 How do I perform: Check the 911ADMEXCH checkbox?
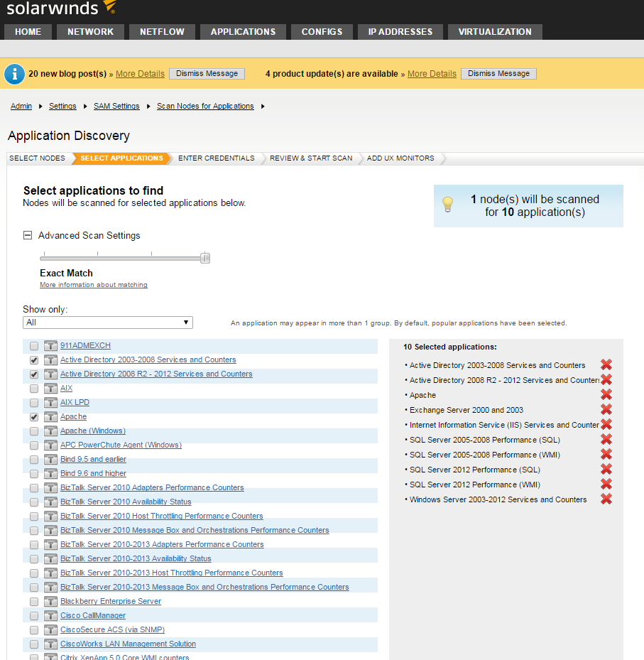tap(34, 346)
